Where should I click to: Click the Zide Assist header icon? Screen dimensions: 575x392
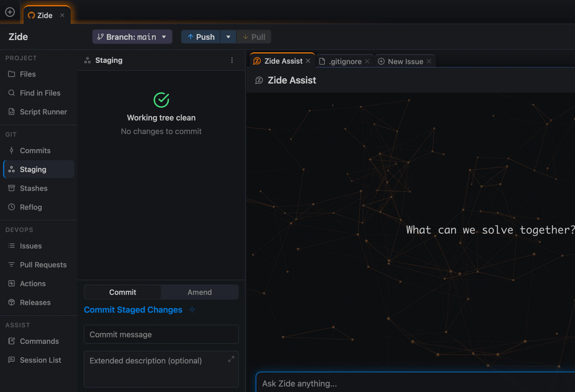point(259,80)
